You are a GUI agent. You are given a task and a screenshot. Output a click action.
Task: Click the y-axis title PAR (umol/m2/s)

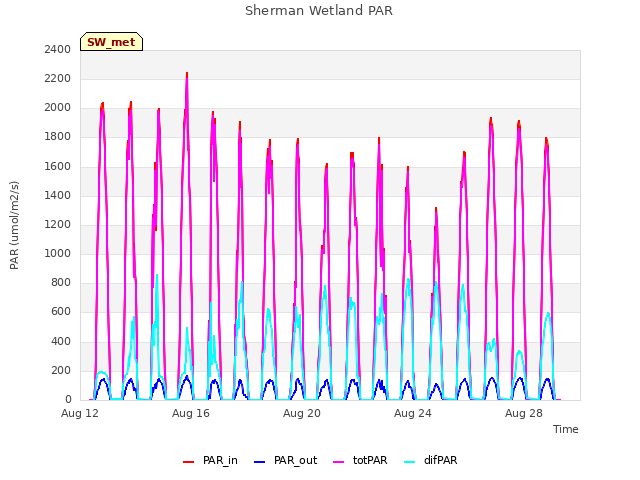click(x=14, y=225)
